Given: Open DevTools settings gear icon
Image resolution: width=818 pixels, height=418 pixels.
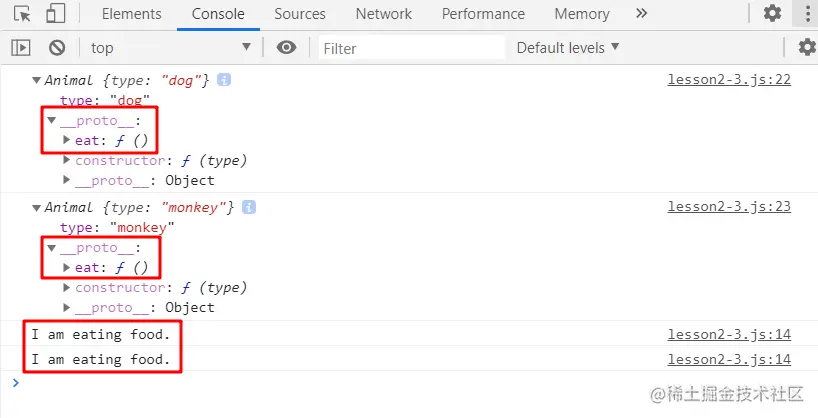Looking at the screenshot, I should point(772,14).
